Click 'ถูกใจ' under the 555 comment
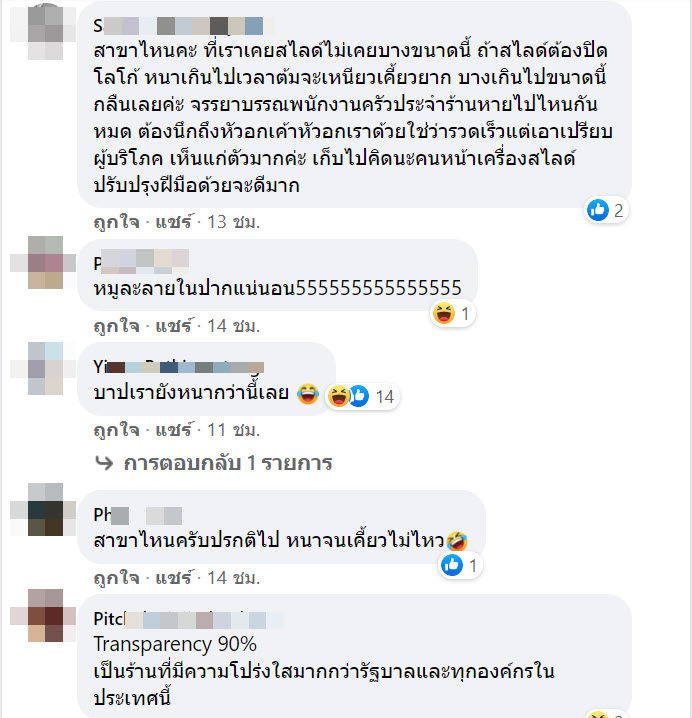 [116, 326]
